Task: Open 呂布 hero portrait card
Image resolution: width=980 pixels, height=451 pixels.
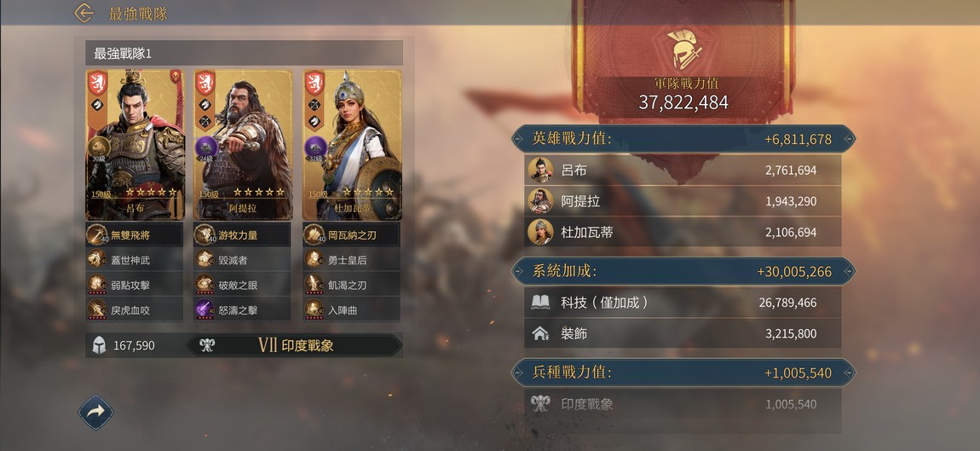Action: [135, 144]
